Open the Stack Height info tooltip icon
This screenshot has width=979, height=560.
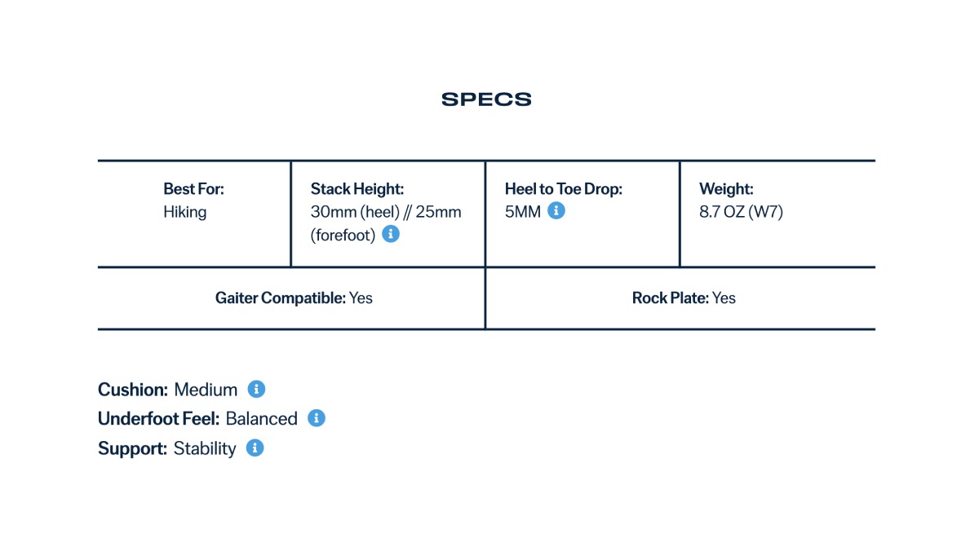click(391, 234)
